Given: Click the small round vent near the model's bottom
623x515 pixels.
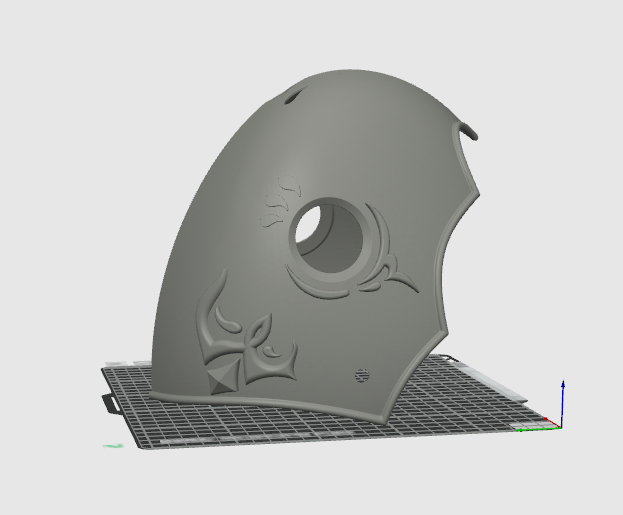Looking at the screenshot, I should click(x=362, y=375).
